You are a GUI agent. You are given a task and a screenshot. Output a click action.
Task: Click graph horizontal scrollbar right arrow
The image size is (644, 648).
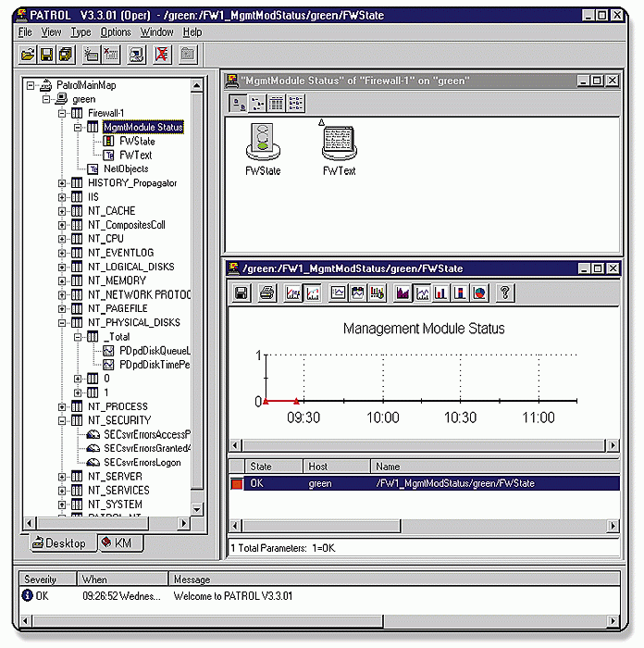click(613, 445)
